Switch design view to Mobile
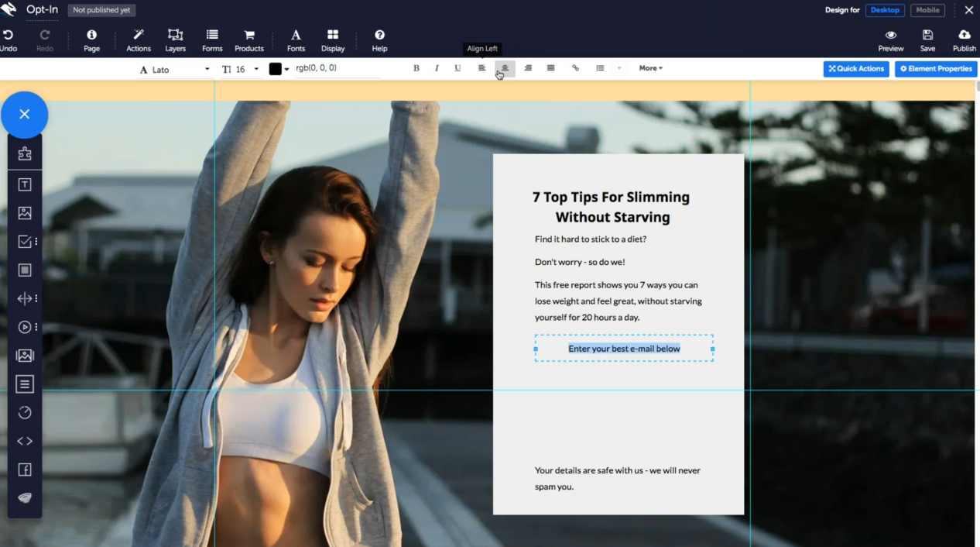This screenshot has height=547, width=980. tap(927, 10)
